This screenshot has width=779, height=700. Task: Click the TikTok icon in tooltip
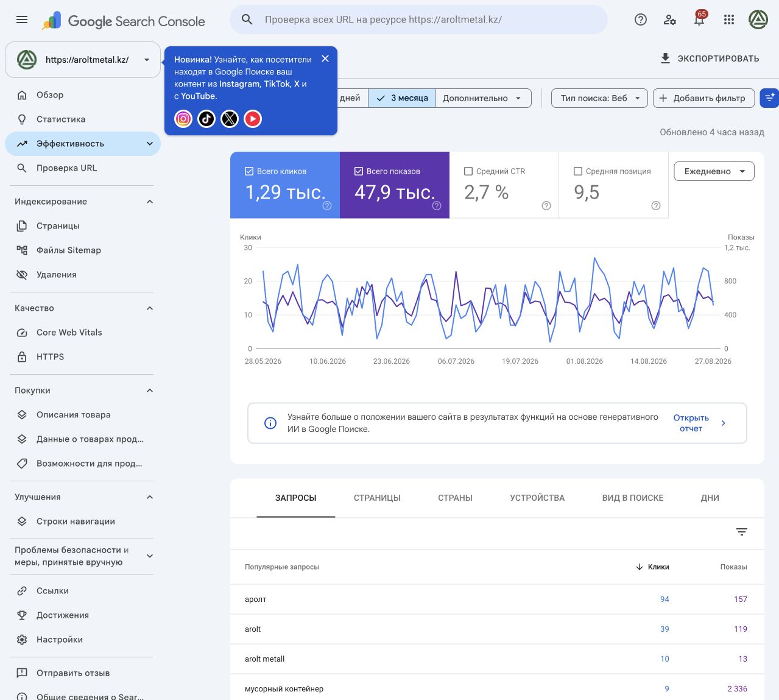tap(206, 119)
